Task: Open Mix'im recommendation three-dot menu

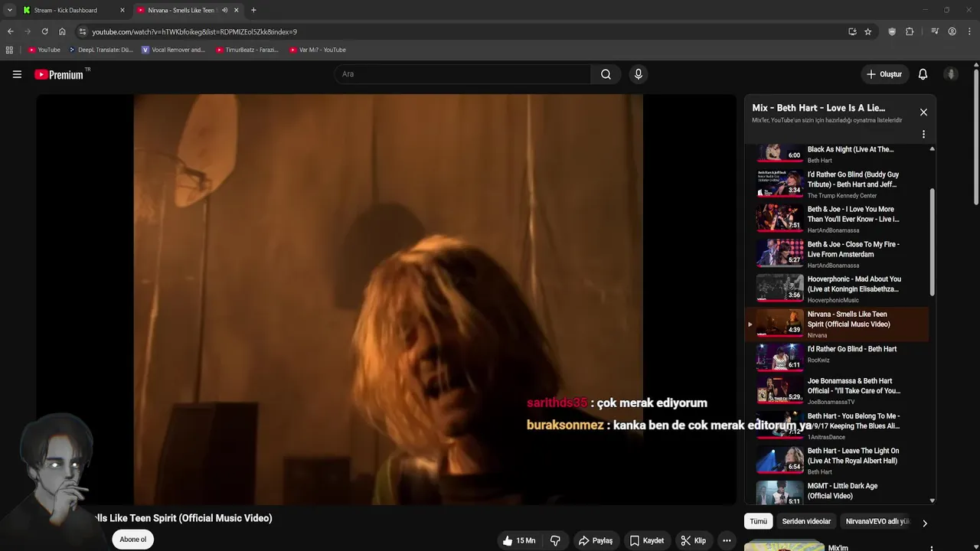Action: (x=932, y=548)
